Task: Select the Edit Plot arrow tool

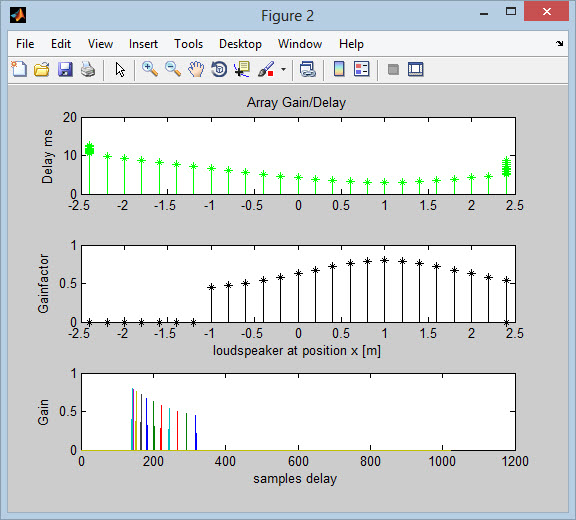Action: click(x=120, y=69)
